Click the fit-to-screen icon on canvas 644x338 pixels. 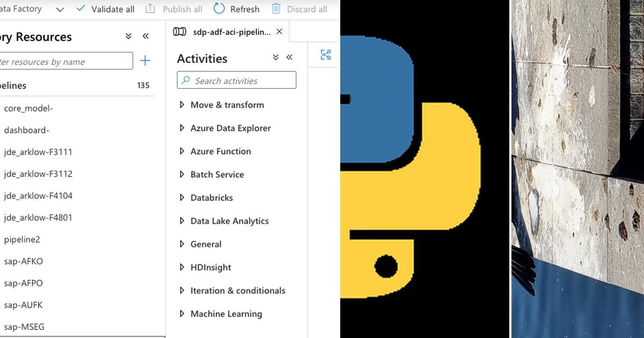click(326, 54)
